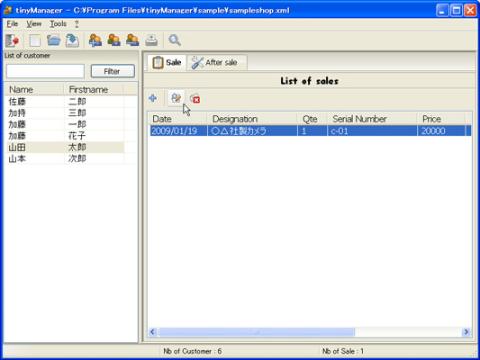
Task: Select customer 加持 in the list
Action: pyautogui.click(x=17, y=113)
